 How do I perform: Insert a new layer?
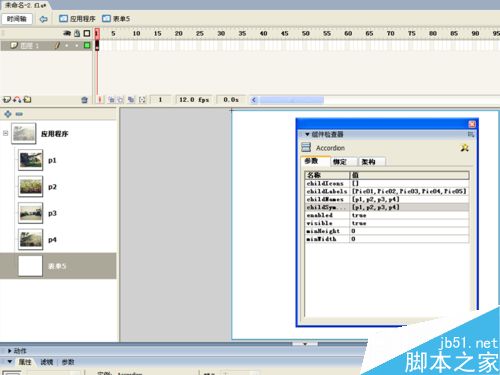(x=7, y=99)
